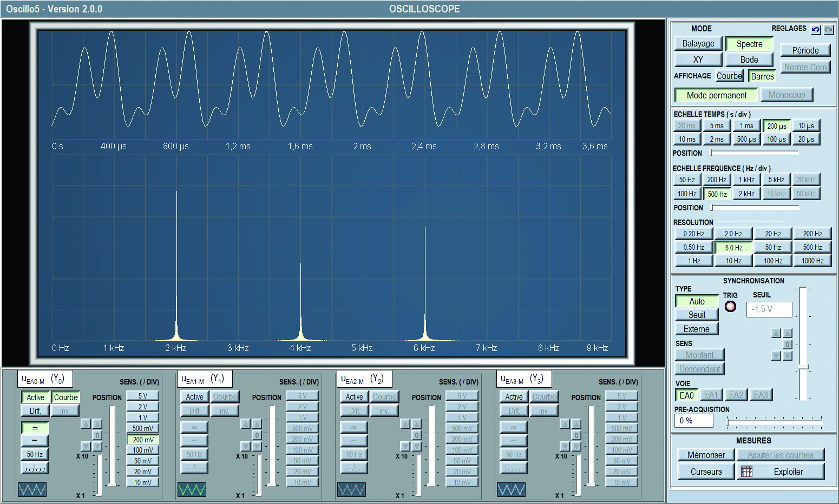Image resolution: width=839 pixels, height=504 pixels.
Task: Set frequency scale to 1 kHz
Action: click(x=746, y=180)
